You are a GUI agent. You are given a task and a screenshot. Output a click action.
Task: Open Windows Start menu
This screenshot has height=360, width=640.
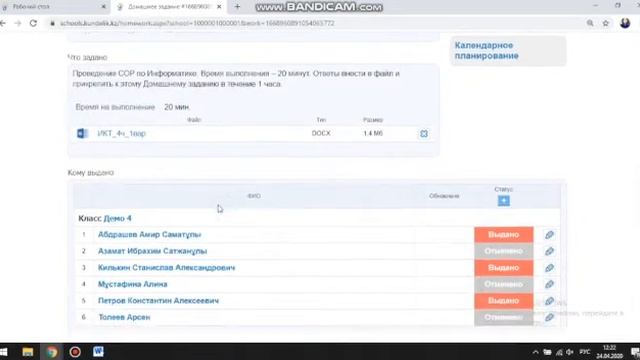pos(4,352)
